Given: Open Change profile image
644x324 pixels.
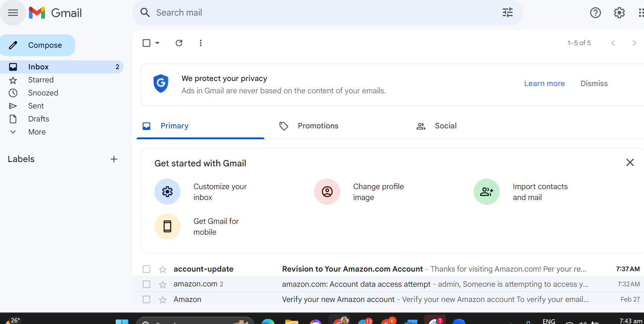Looking at the screenshot, I should pyautogui.click(x=359, y=192).
